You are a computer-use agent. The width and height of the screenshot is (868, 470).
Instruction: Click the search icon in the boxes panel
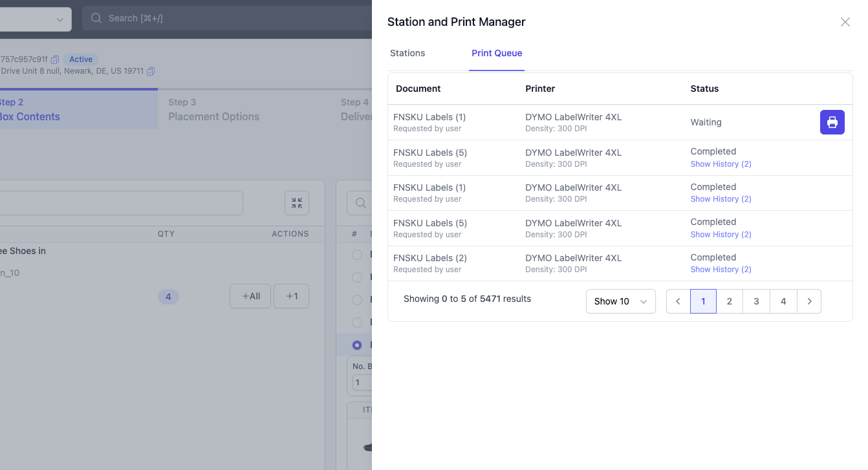[x=360, y=203]
